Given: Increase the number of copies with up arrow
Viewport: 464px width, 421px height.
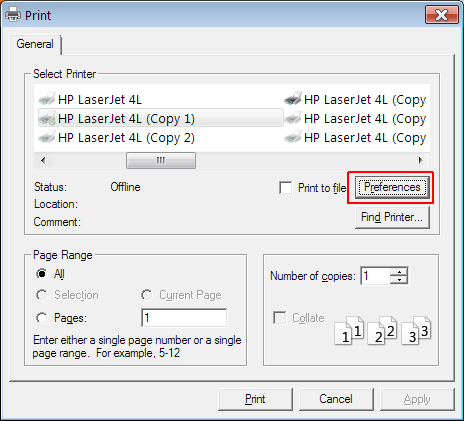Looking at the screenshot, I should click(399, 272).
